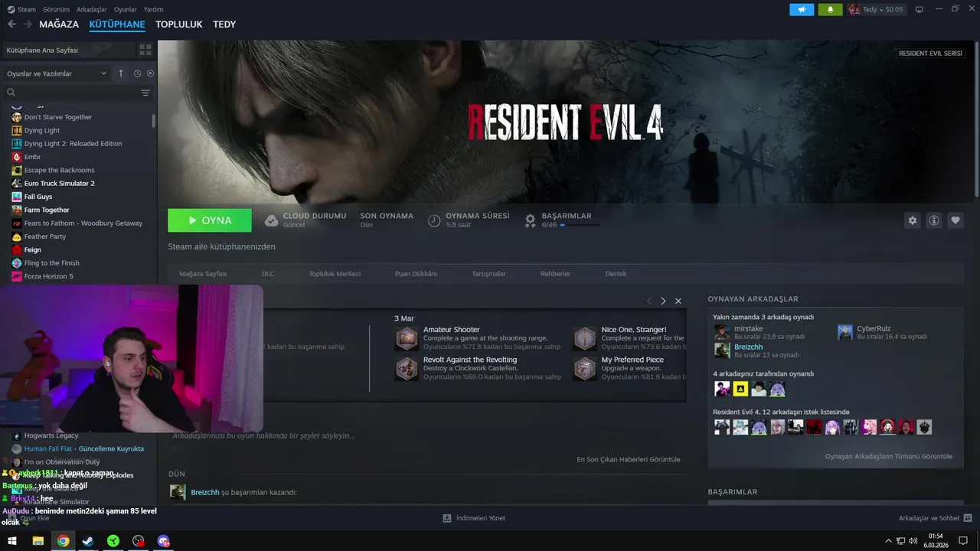Image resolution: width=980 pixels, height=551 pixels.
Task: Open the KÜTÜPHANE tab
Action: point(117,24)
